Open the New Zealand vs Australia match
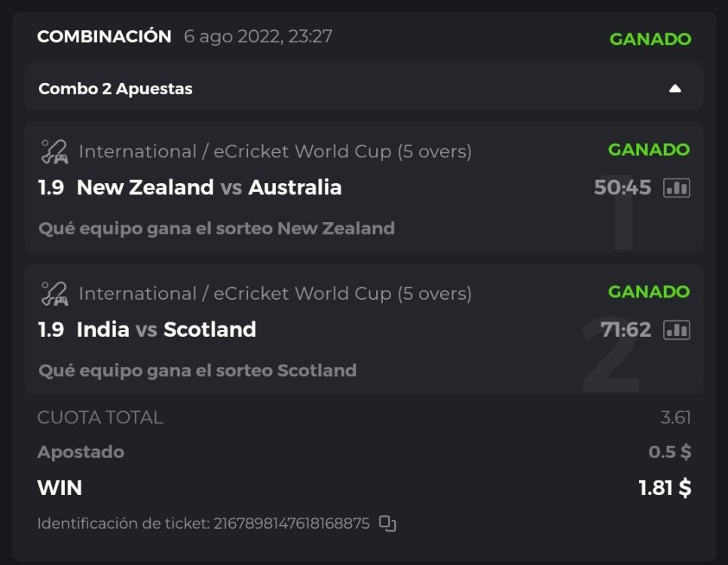728x565 pixels. click(209, 188)
